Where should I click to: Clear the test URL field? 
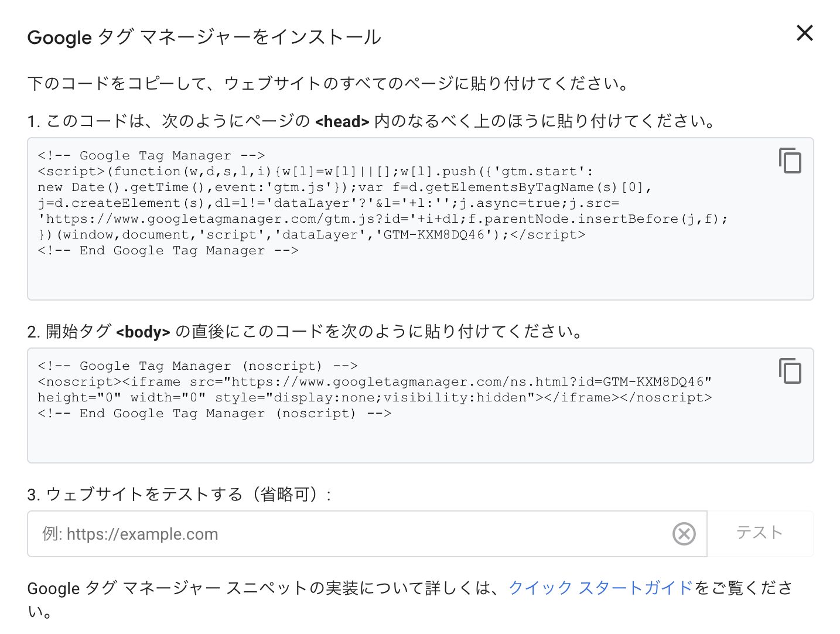pyautogui.click(x=684, y=534)
